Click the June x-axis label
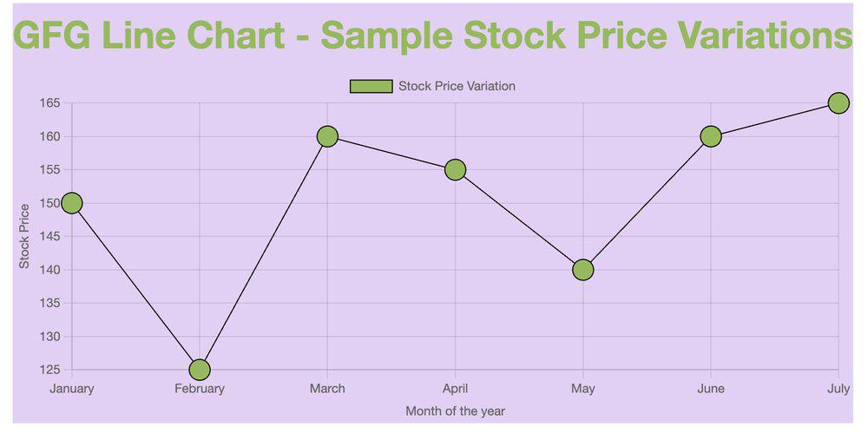The width and height of the screenshot is (868, 440). tap(711, 389)
